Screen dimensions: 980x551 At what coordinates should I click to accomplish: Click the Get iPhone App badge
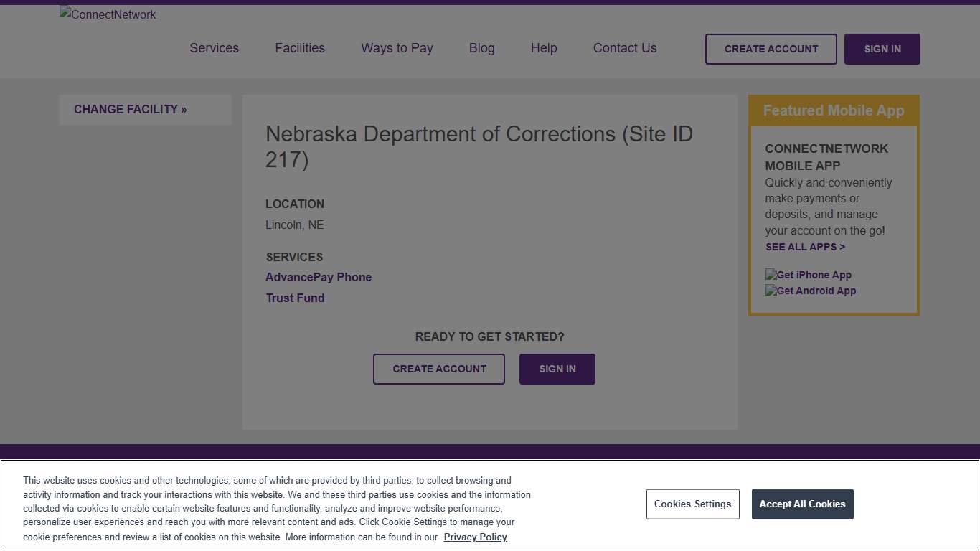pyautogui.click(x=808, y=275)
